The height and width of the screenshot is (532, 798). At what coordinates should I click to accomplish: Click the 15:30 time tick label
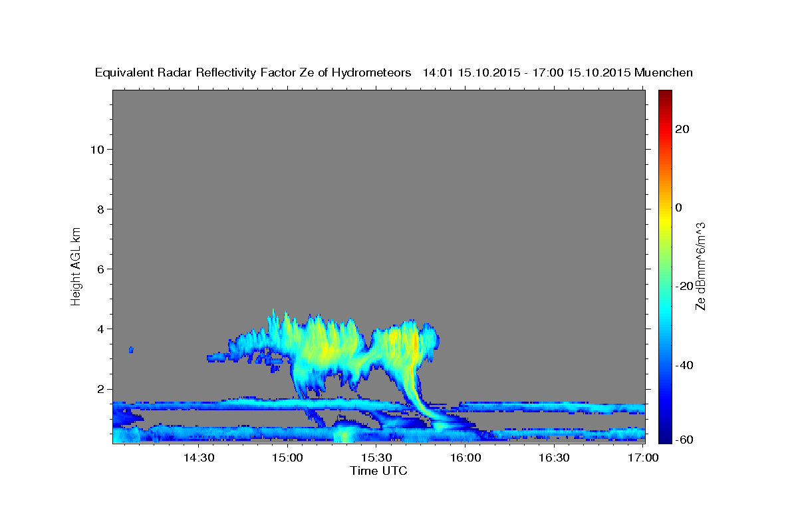pyautogui.click(x=376, y=458)
